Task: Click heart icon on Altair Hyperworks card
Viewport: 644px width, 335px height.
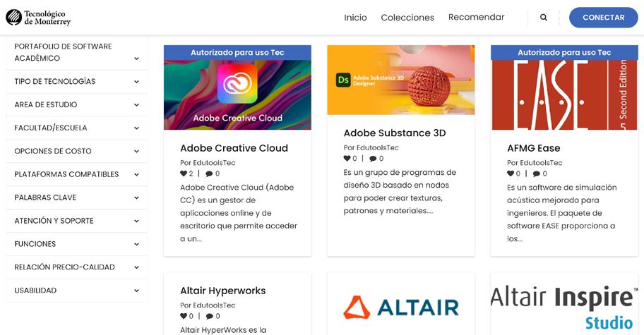Action: (183, 316)
